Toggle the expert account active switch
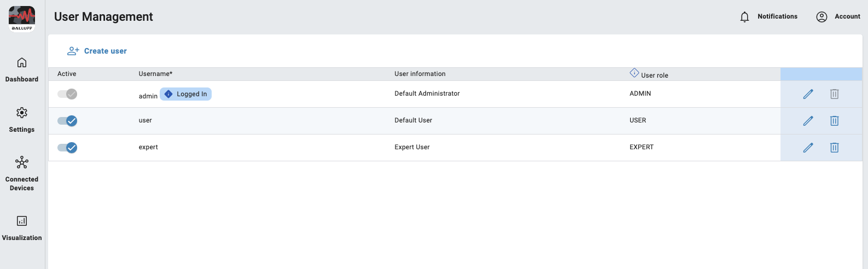868x269 pixels. point(67,148)
